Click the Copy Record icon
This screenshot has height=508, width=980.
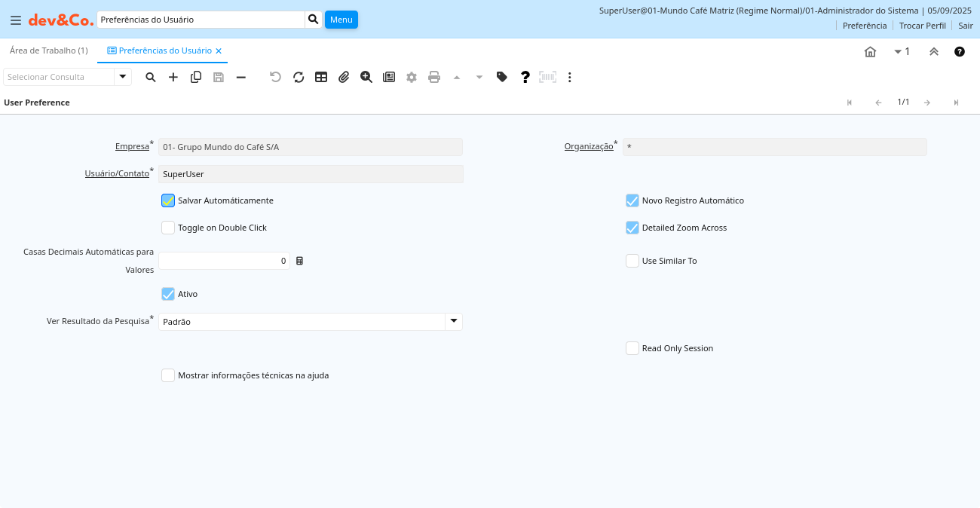click(x=196, y=77)
